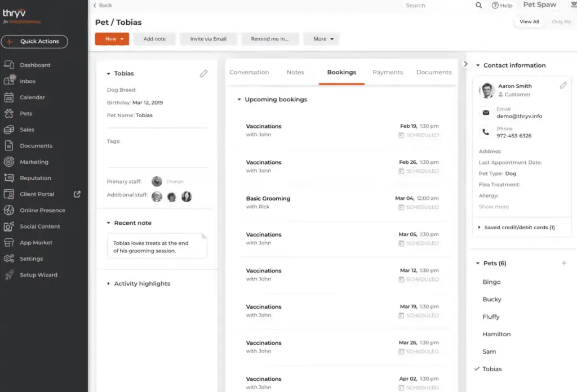The height and width of the screenshot is (392, 577).
Task: Open the Pet Spaw account menu
Action: 539,5
